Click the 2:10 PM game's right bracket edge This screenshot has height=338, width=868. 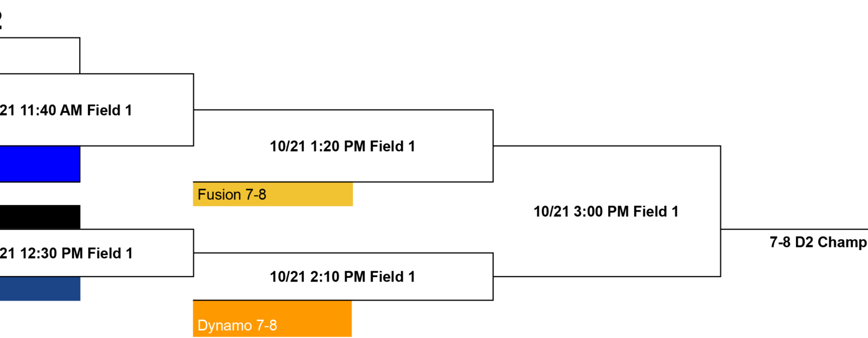coord(493,277)
